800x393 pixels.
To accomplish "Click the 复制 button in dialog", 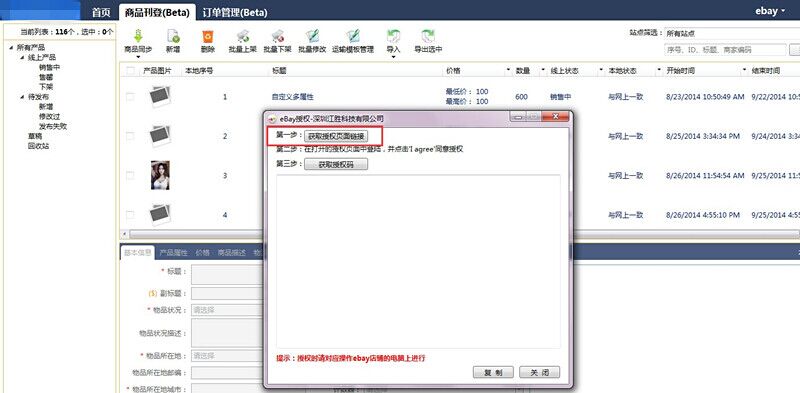I will click(x=493, y=373).
